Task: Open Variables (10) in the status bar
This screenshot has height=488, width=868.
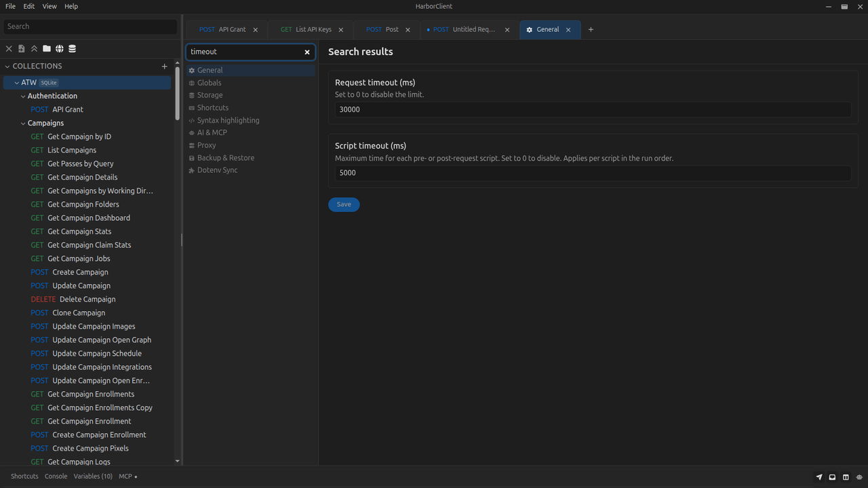Action: click(93, 476)
